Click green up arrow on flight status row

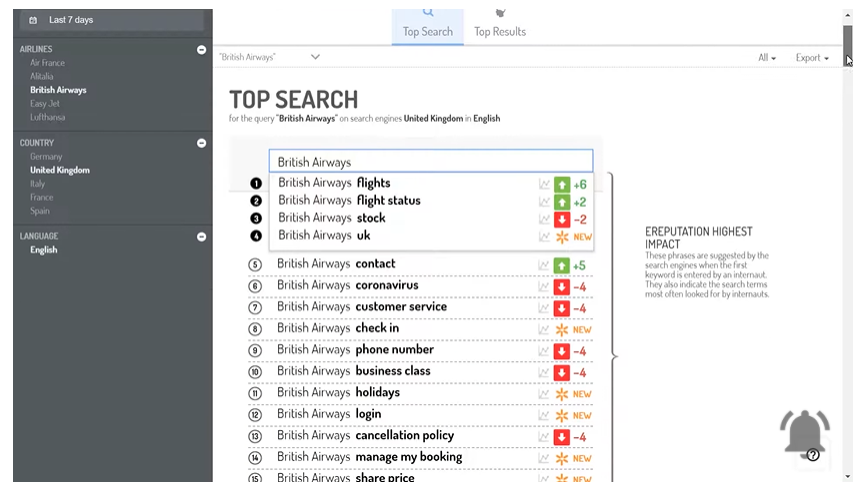pyautogui.click(x=562, y=202)
